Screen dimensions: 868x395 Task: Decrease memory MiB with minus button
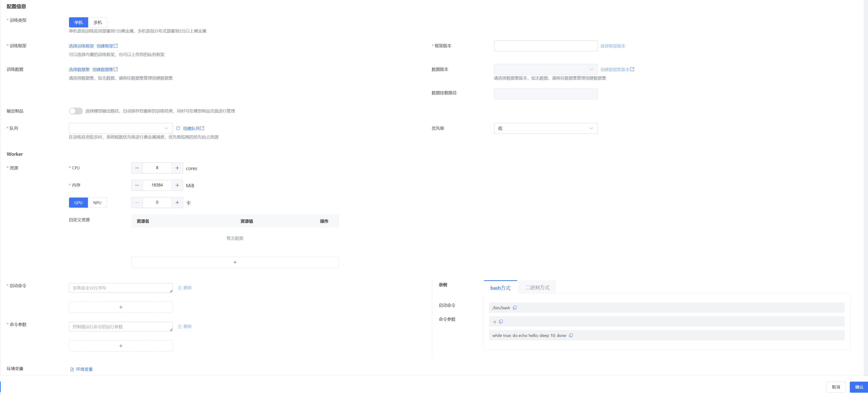(137, 185)
